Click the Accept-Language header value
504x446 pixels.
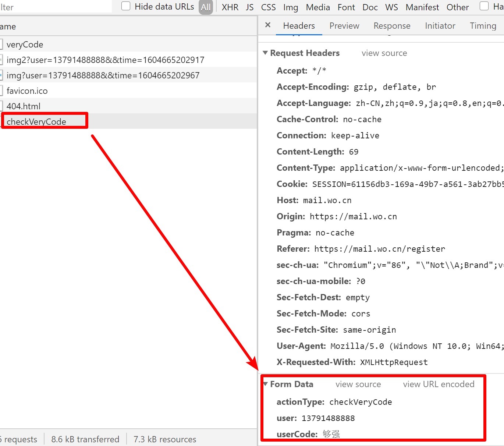[430, 103]
